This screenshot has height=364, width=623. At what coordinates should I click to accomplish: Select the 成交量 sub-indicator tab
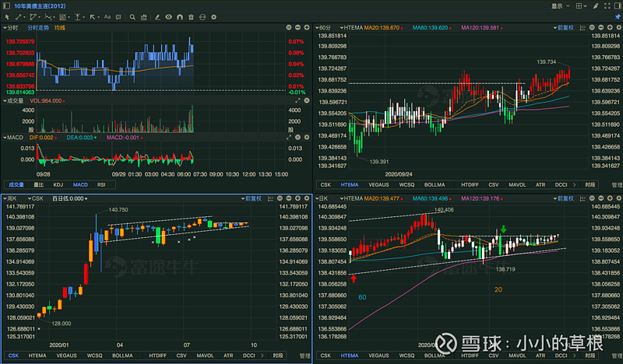click(x=16, y=185)
